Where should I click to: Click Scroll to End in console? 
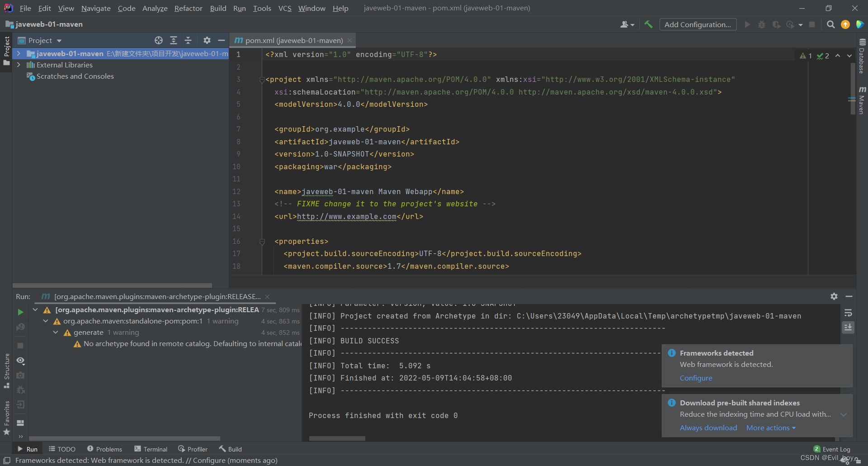(848, 327)
